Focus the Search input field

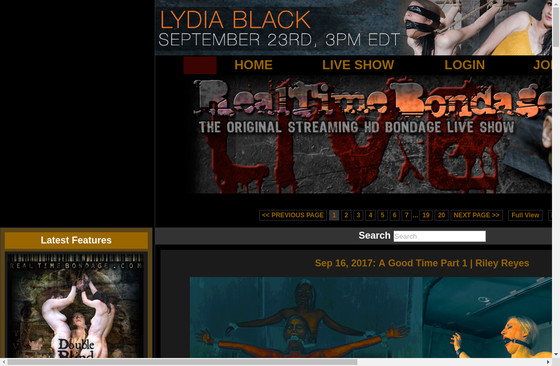click(440, 236)
